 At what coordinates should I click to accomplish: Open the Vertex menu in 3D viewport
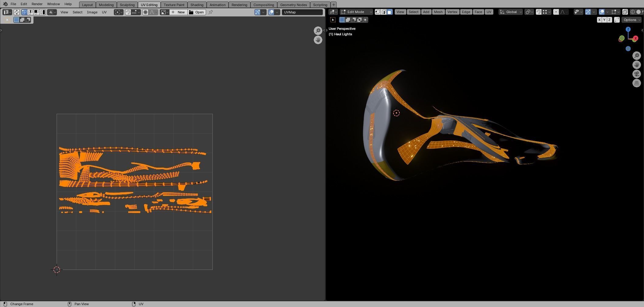coord(452,12)
